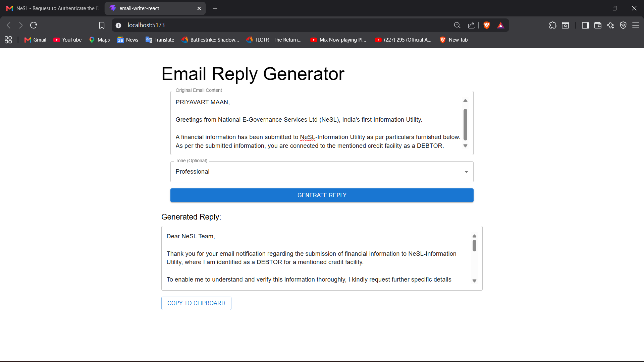The height and width of the screenshot is (362, 644).
Task: Open News bookmark
Action: 128,40
